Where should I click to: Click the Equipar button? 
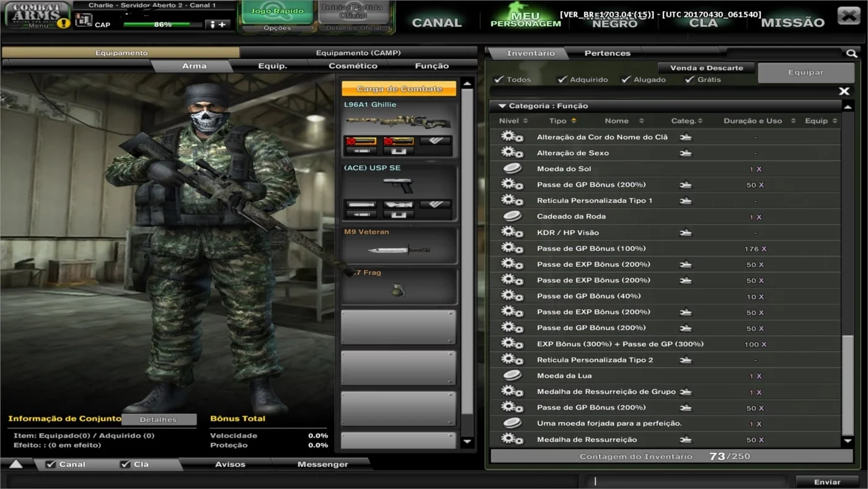coord(806,73)
